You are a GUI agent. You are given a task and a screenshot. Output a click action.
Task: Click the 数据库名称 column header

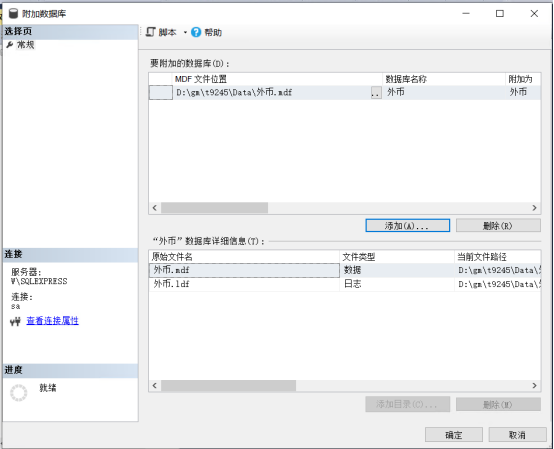444,79
